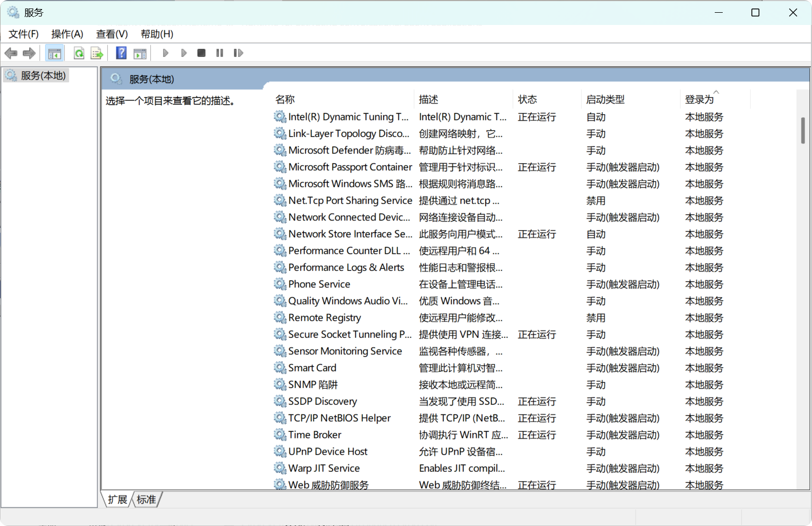Select the Remote Registry service row
Image resolution: width=812 pixels, height=526 pixels.
pyautogui.click(x=324, y=318)
